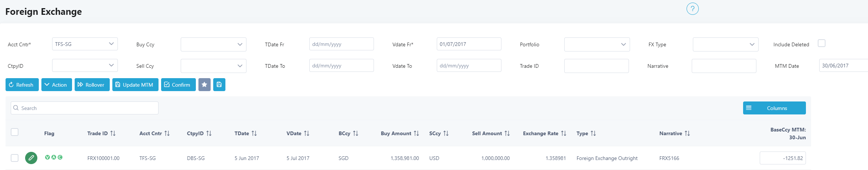Open the Acct Cntr dropdown
The image size is (868, 170).
(85, 44)
